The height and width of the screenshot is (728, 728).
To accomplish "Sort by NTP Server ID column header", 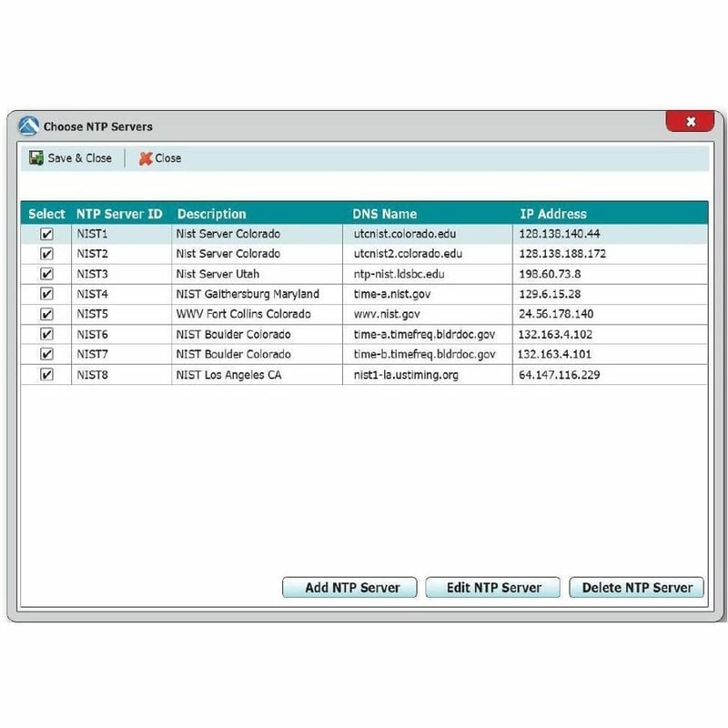I will coord(119,214).
